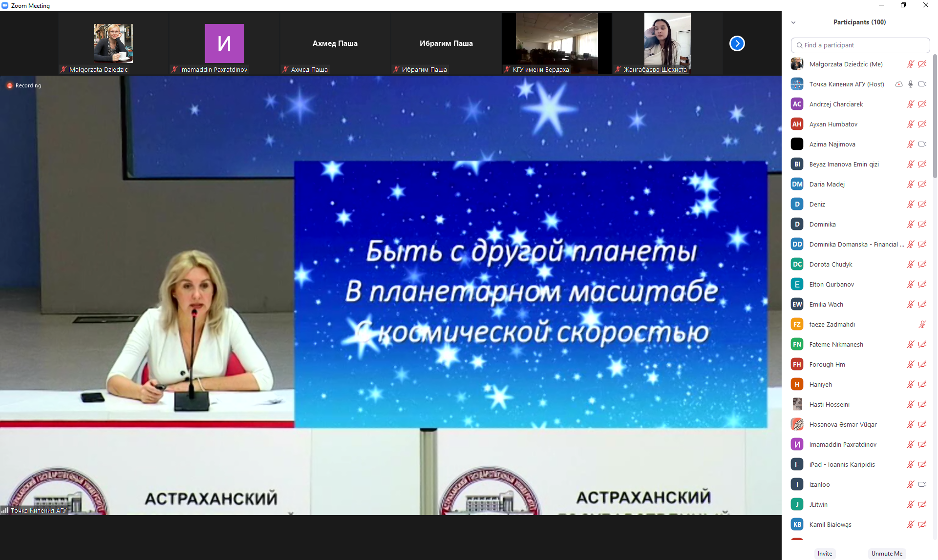Click the Zoom Meeting app icon in title bar
Viewport: 938px width, 560px height.
point(5,5)
